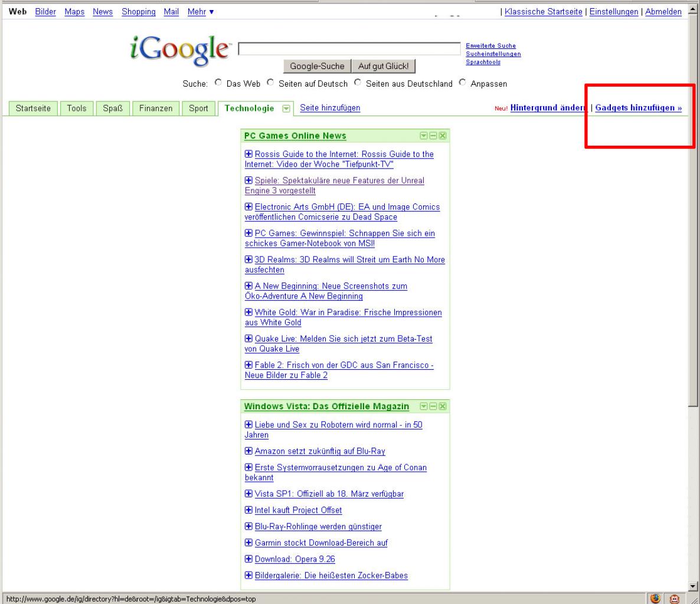Image resolution: width=700 pixels, height=604 pixels.
Task: Open the Sucheinstellungen link
Action: 493,54
